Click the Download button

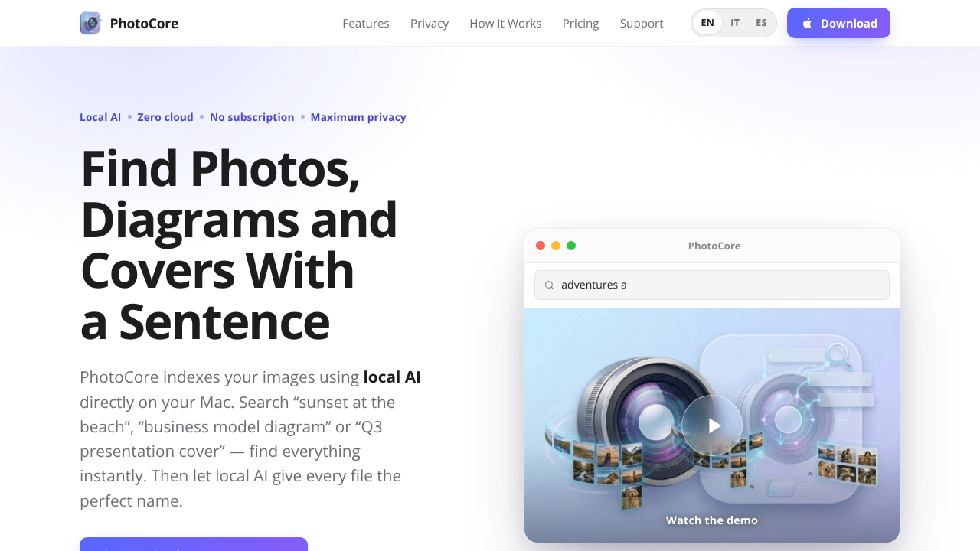[x=838, y=23]
